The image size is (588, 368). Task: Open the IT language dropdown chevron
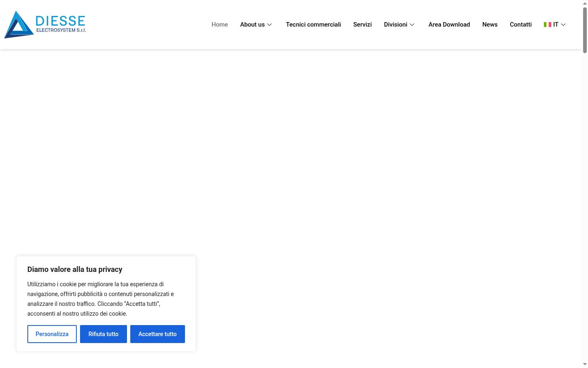563,25
